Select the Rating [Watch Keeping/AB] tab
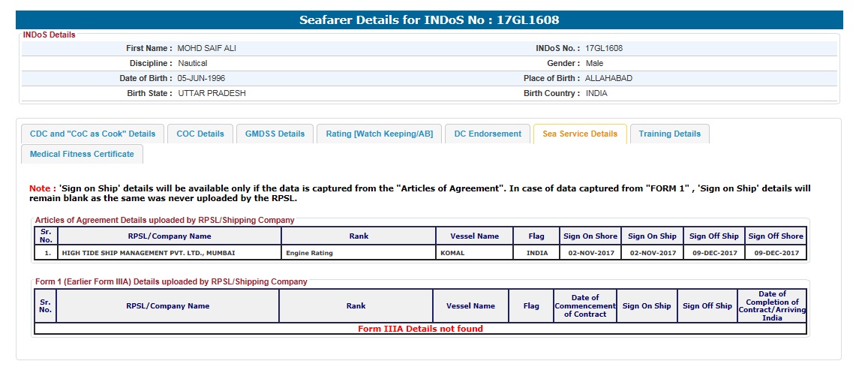868x379 pixels. pos(379,134)
